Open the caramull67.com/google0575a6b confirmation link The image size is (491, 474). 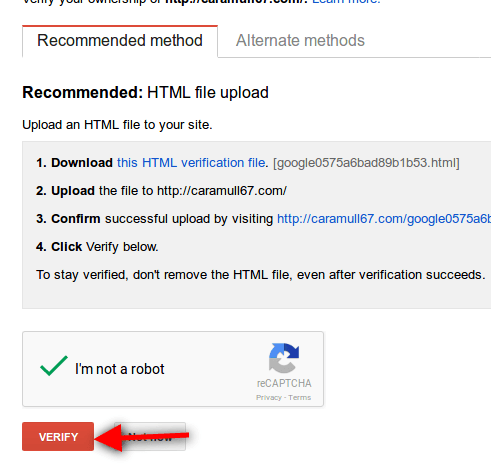click(x=384, y=219)
